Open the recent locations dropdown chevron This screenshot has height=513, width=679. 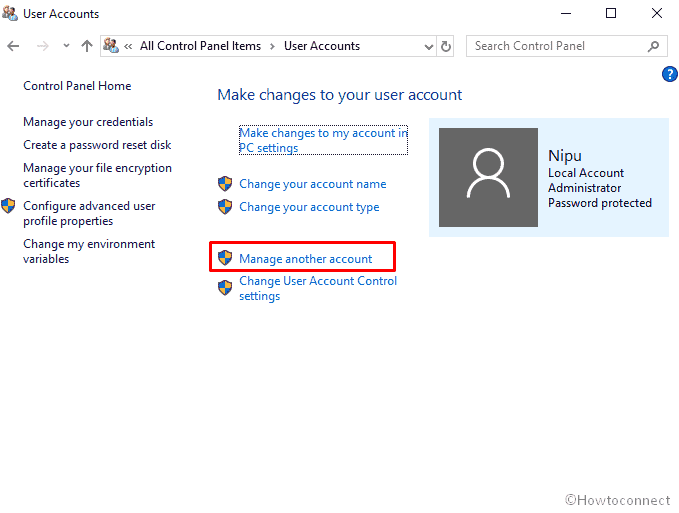pos(66,45)
